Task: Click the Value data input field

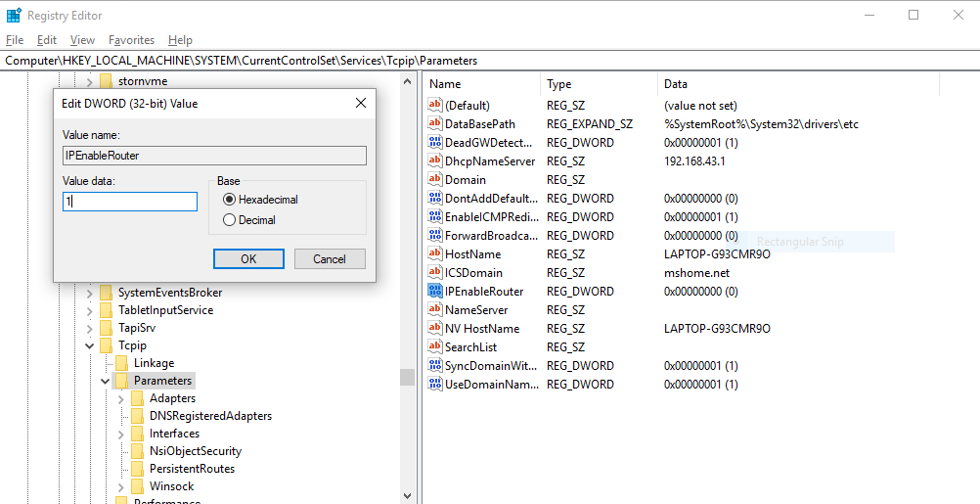Action: coord(130,202)
